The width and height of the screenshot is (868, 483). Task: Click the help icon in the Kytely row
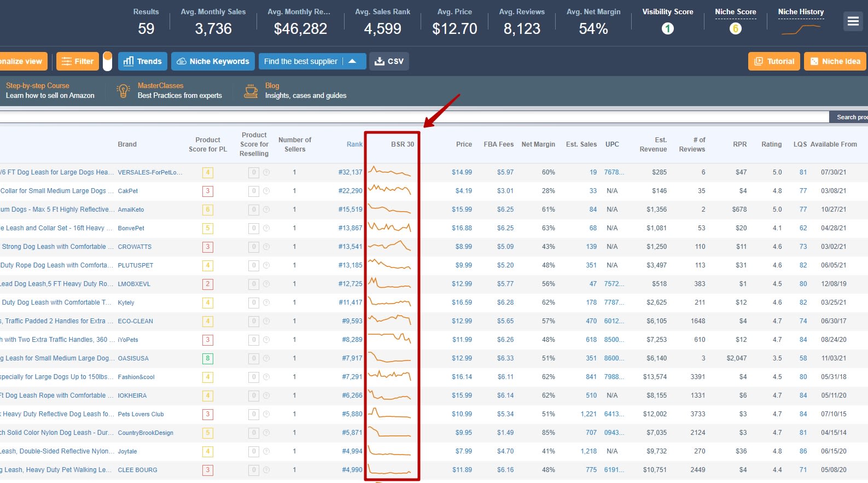(266, 302)
